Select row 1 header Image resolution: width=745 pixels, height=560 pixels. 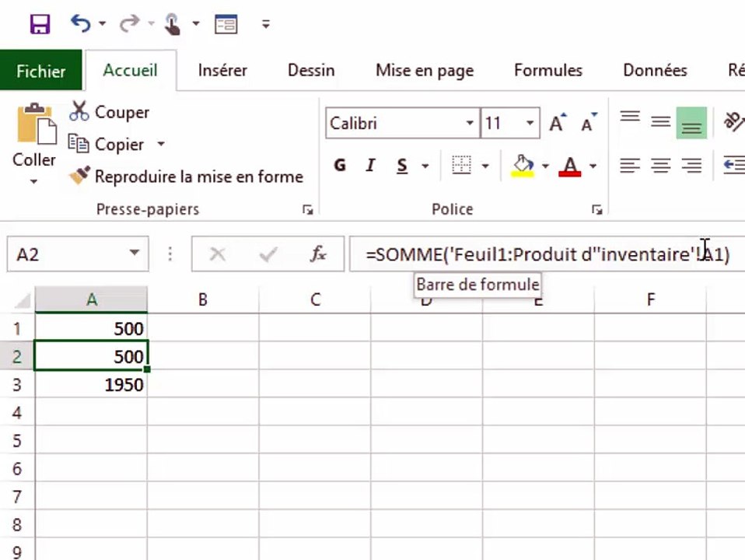(x=17, y=328)
